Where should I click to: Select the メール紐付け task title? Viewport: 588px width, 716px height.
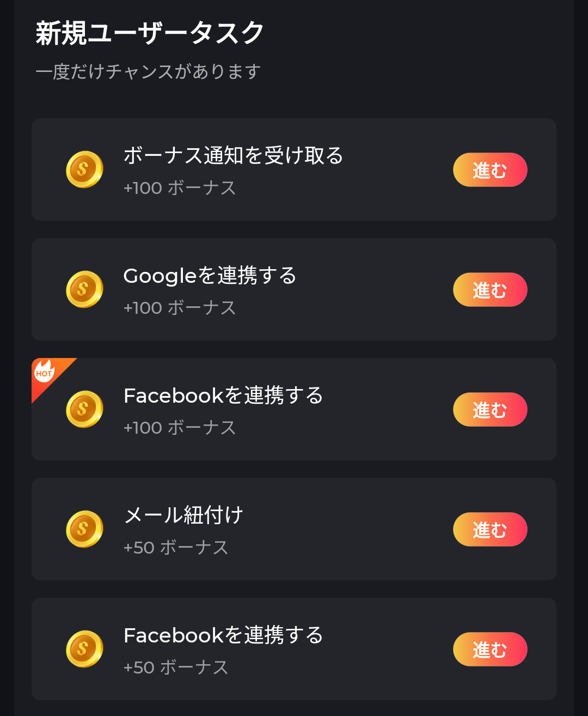[183, 515]
